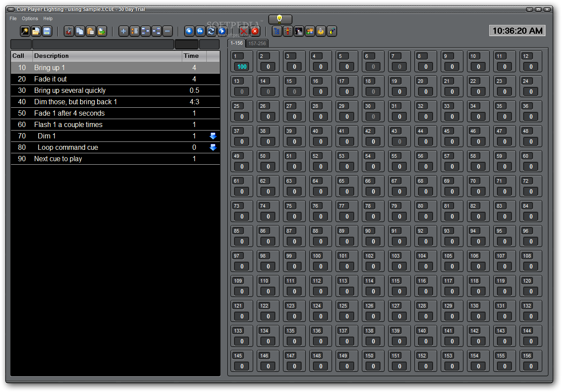Cut selected cue with scissors icon

[69, 31]
